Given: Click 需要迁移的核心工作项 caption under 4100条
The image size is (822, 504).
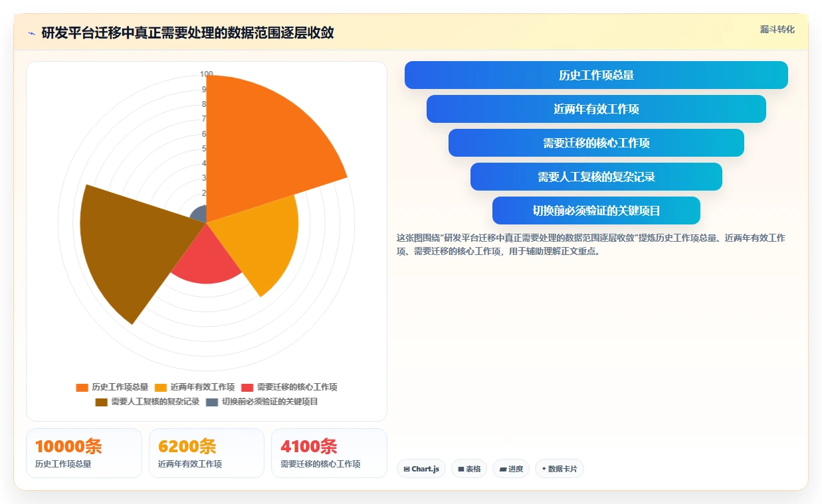Looking at the screenshot, I should 320,464.
